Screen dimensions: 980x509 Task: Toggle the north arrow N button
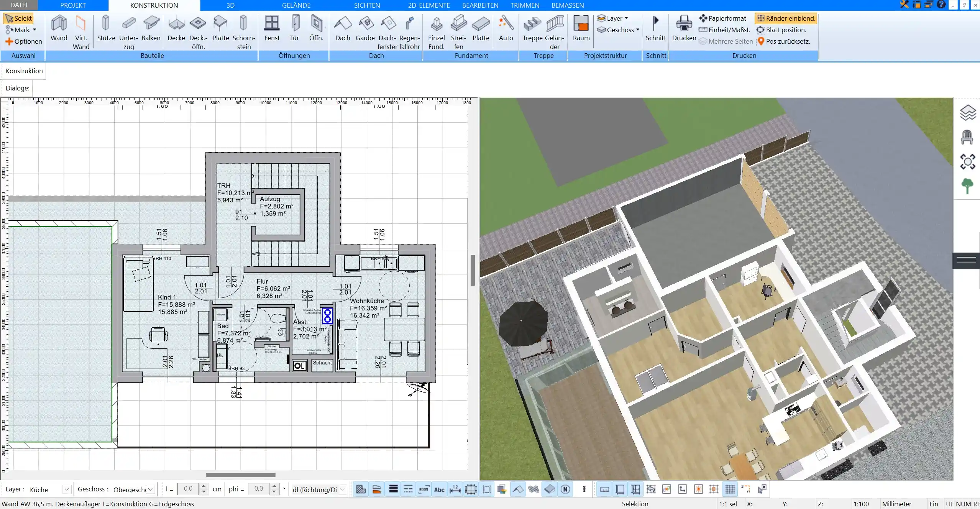tap(565, 489)
